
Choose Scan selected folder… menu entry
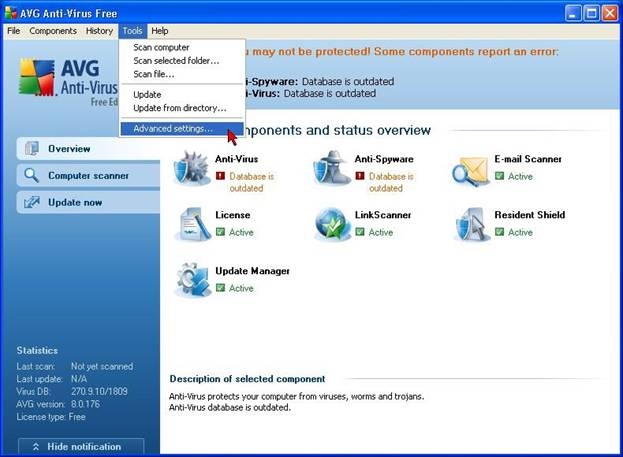182,61
